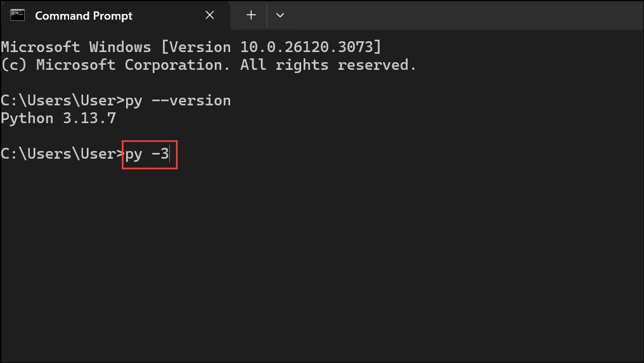Close the Command Prompt tab
This screenshot has height=363, width=644.
pyautogui.click(x=210, y=15)
